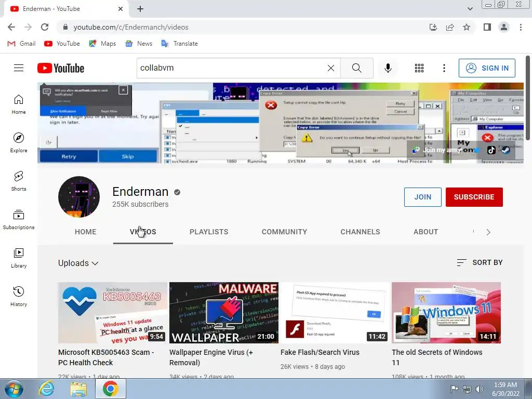
Task: Click the "Join my army" banner link
Action: click(x=437, y=150)
